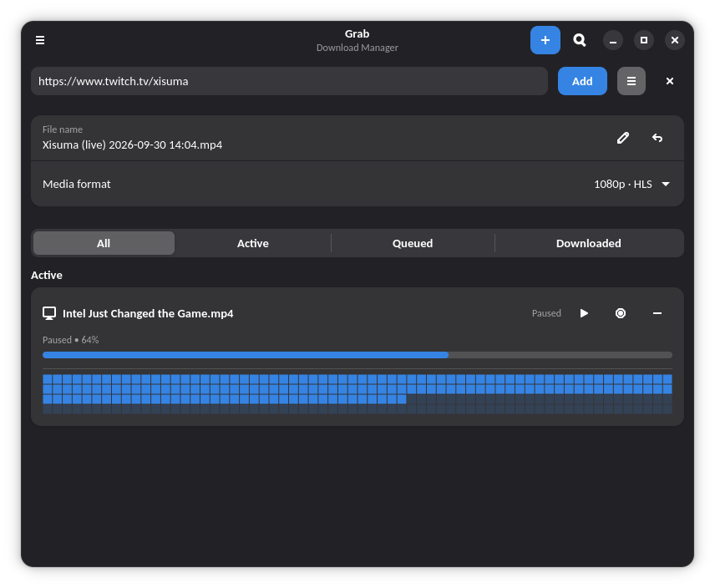Click the Active section heading
The image size is (715, 588).
pos(47,275)
